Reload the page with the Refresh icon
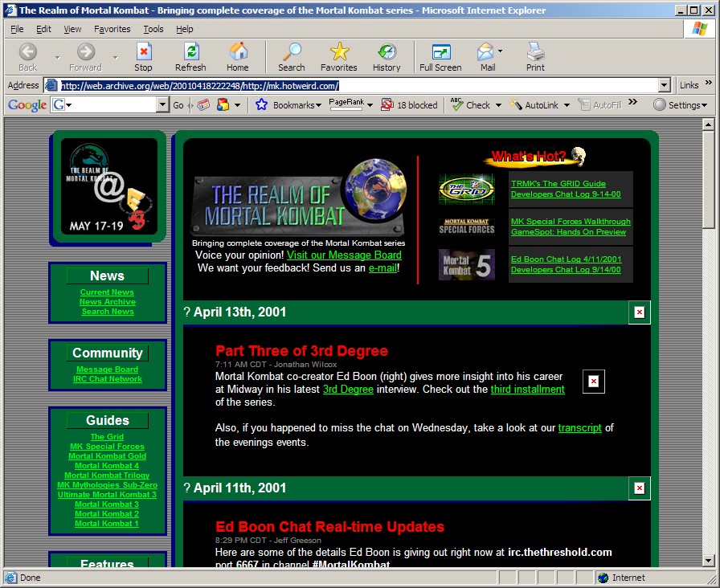 click(x=190, y=52)
